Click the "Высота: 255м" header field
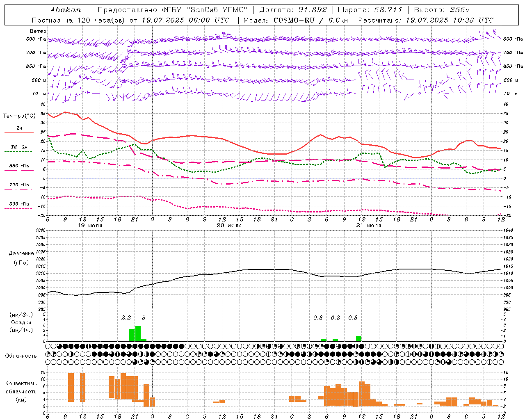Viewport: 525px width, 420px height. point(442,9)
